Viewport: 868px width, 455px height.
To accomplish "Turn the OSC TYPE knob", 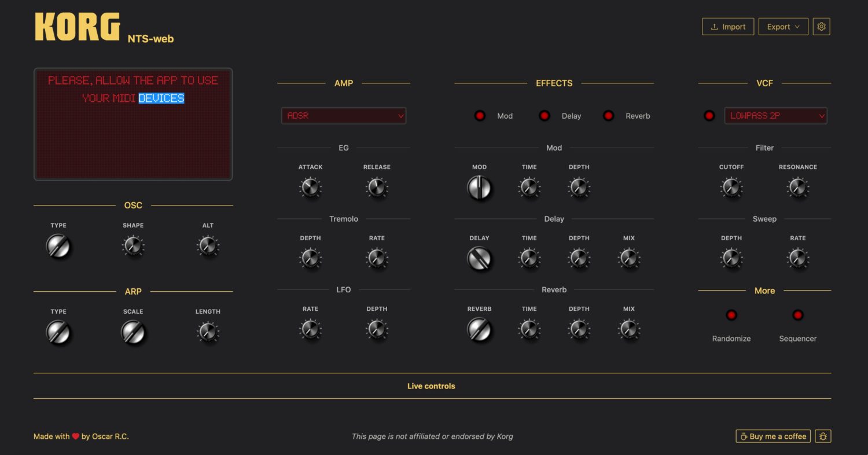I will (58, 246).
